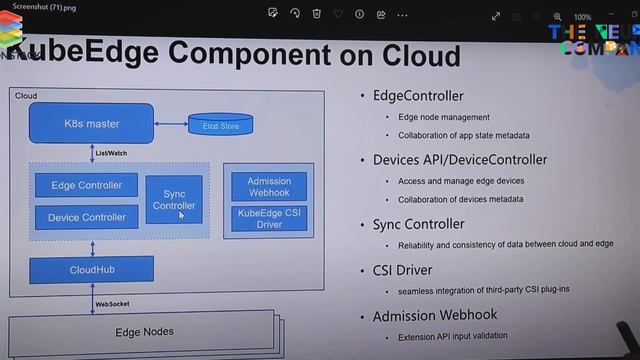Screen dimensions: 640x360
Task: Click the EdgeController bullet heading
Action: (418, 96)
